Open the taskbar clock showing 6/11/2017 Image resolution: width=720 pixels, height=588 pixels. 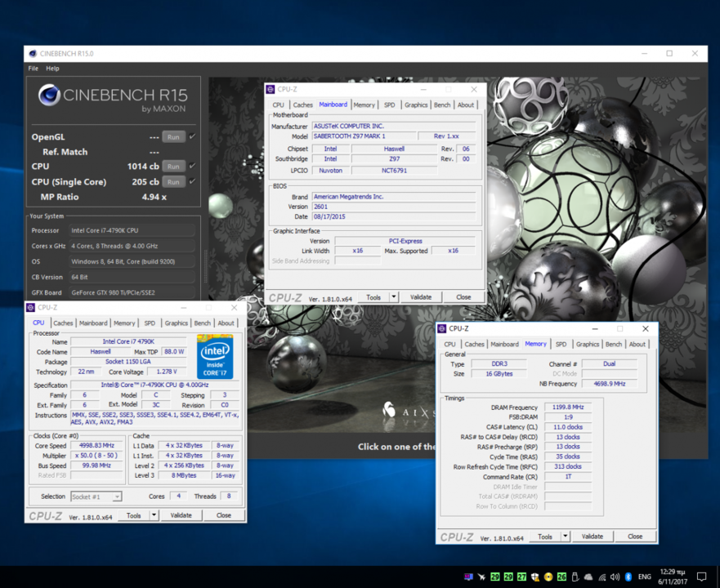pos(673,577)
